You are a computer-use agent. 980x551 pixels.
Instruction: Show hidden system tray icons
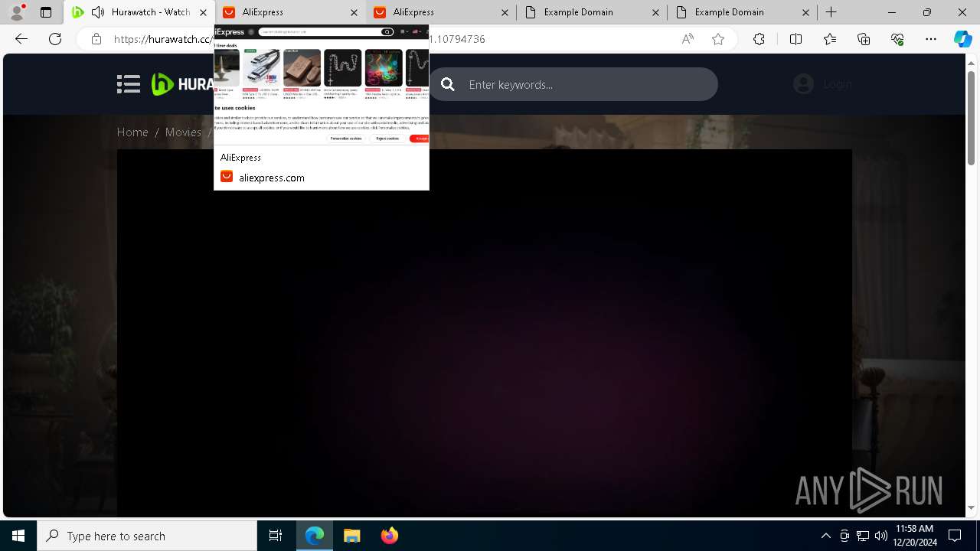825,536
